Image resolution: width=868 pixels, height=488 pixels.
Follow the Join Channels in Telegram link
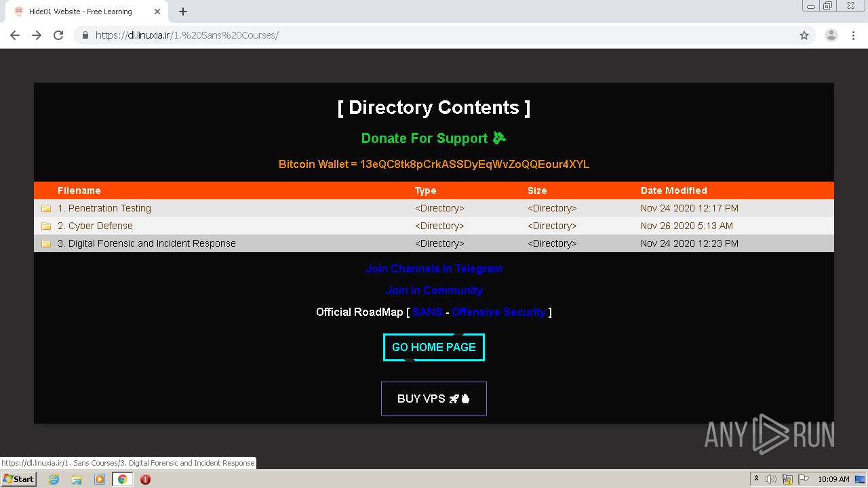(x=434, y=268)
